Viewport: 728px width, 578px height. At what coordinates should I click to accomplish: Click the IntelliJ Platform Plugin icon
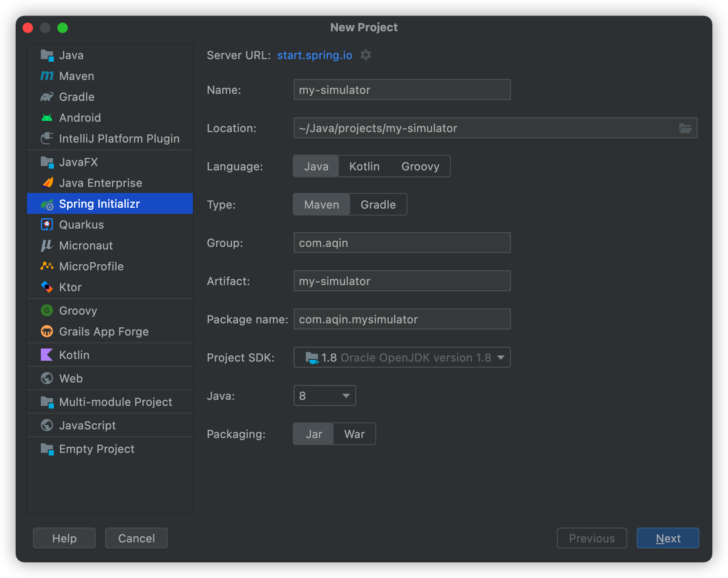click(47, 139)
